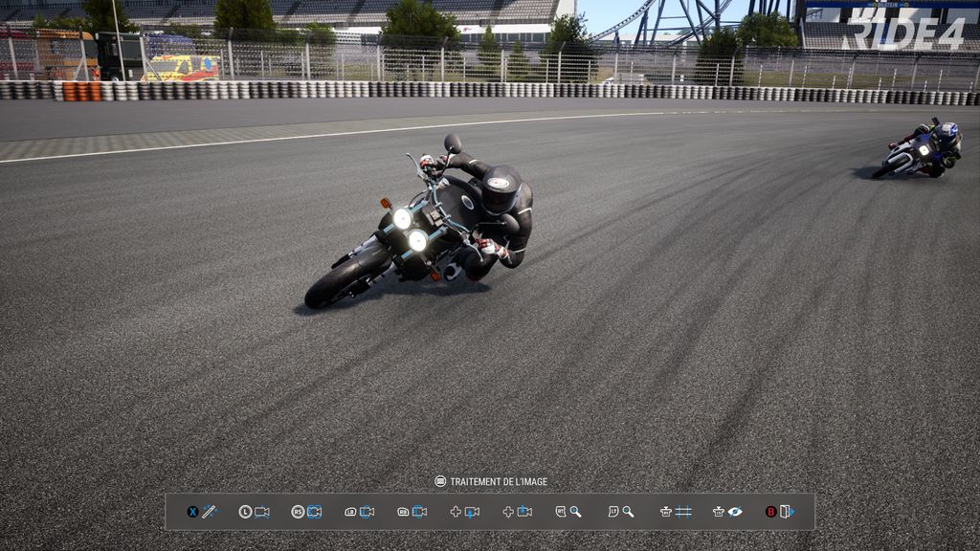Click the RB camera tilt icon
This screenshot has width=980, height=551.
[x=419, y=513]
